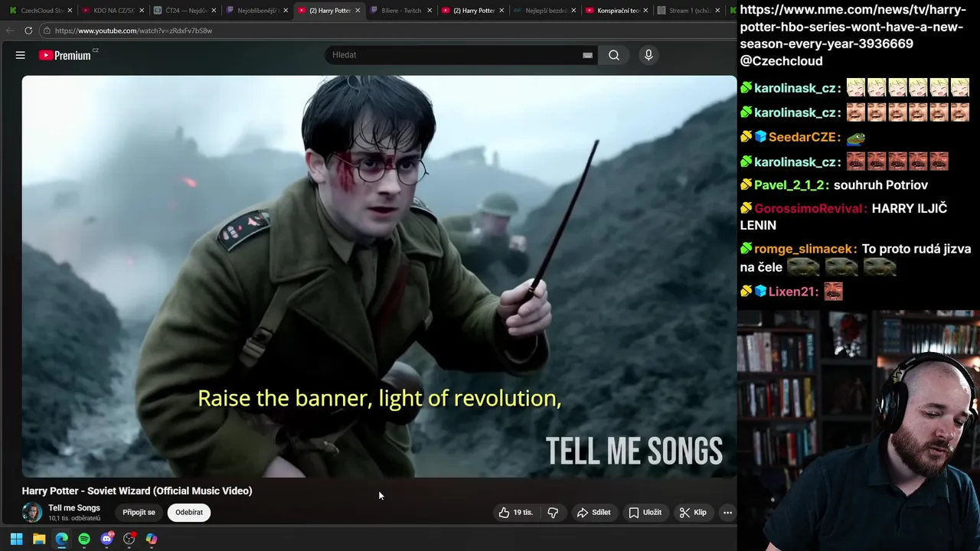Open File Explorer from taskbar
The image size is (980, 551).
coord(39,539)
